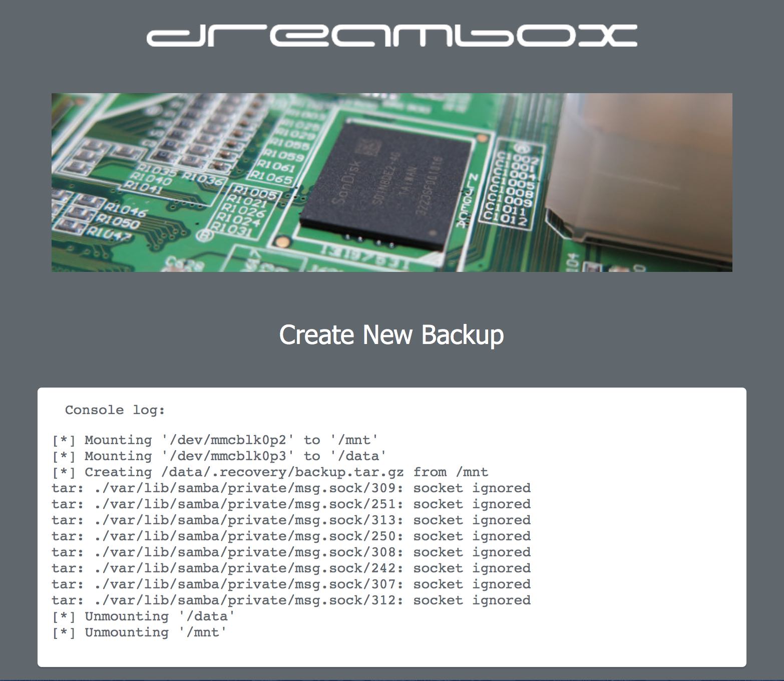
Task: Click the tar line for msg.sock/312
Action: [291, 600]
